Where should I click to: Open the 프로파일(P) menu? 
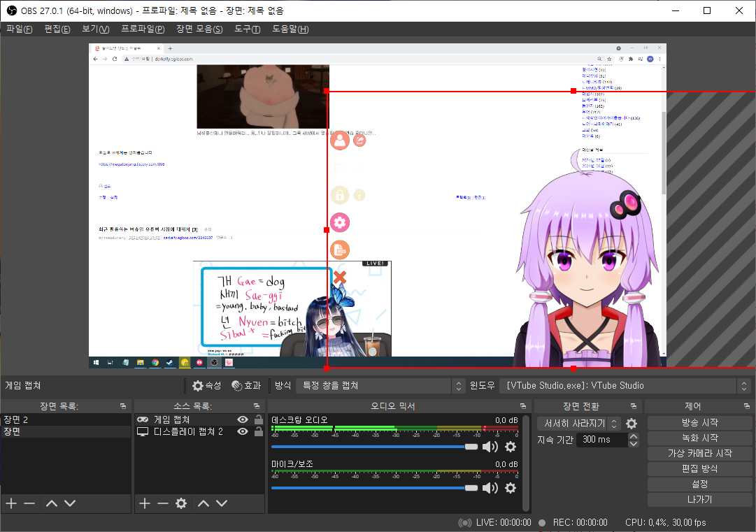(x=143, y=29)
